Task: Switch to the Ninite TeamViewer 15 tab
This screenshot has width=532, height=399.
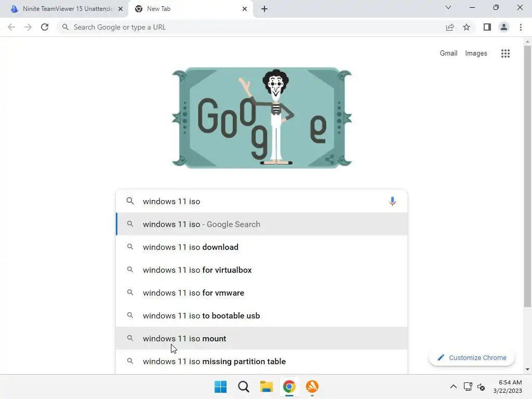Action: 64,9
